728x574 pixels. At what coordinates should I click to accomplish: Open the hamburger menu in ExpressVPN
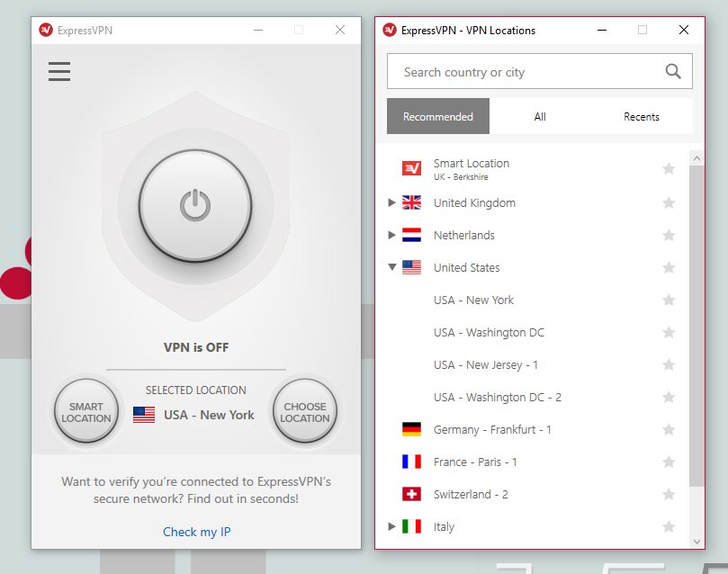pos(59,71)
